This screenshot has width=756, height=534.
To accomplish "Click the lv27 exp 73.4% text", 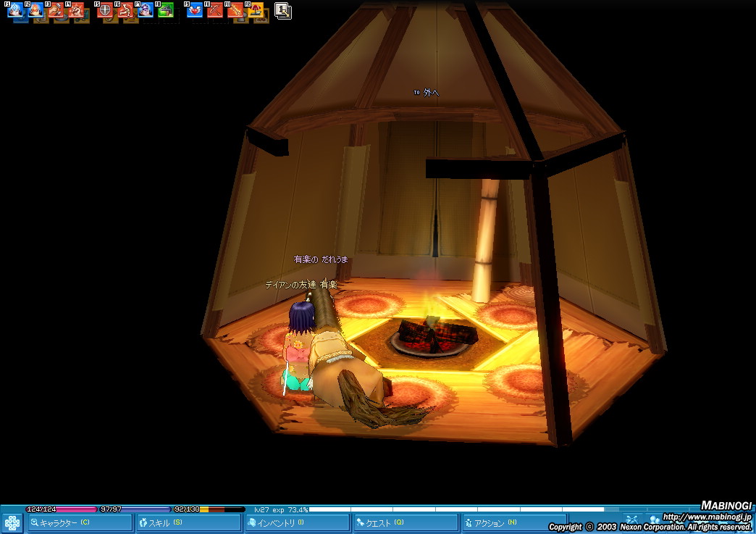I will 281,509.
